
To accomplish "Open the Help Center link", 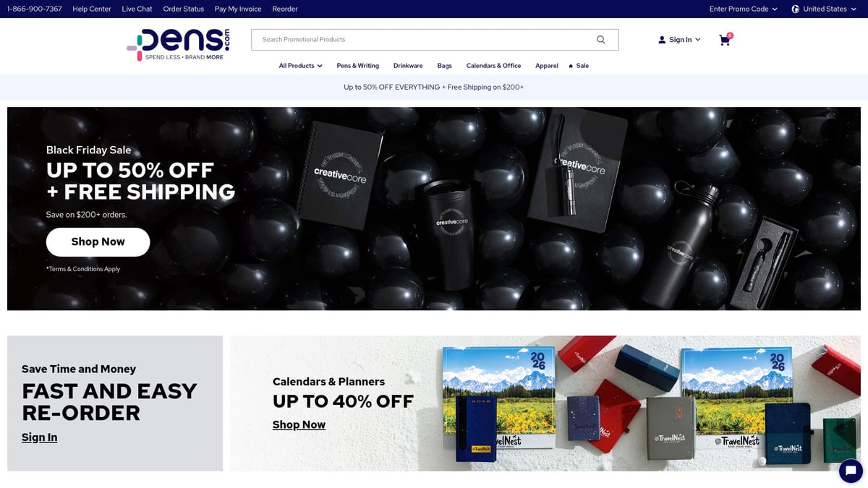I will coord(92,9).
